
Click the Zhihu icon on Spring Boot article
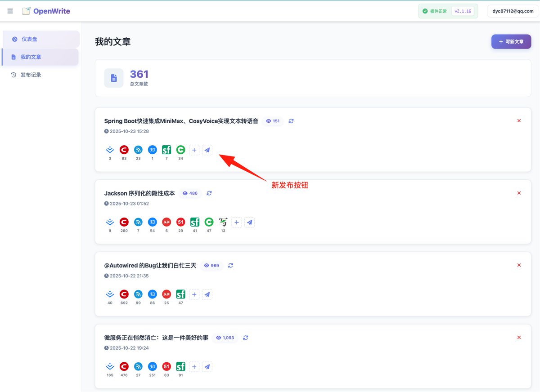coord(153,150)
